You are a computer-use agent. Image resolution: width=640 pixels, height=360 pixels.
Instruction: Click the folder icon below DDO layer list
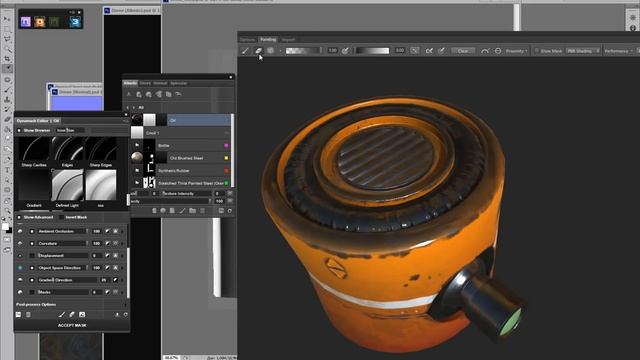pyautogui.click(x=192, y=211)
